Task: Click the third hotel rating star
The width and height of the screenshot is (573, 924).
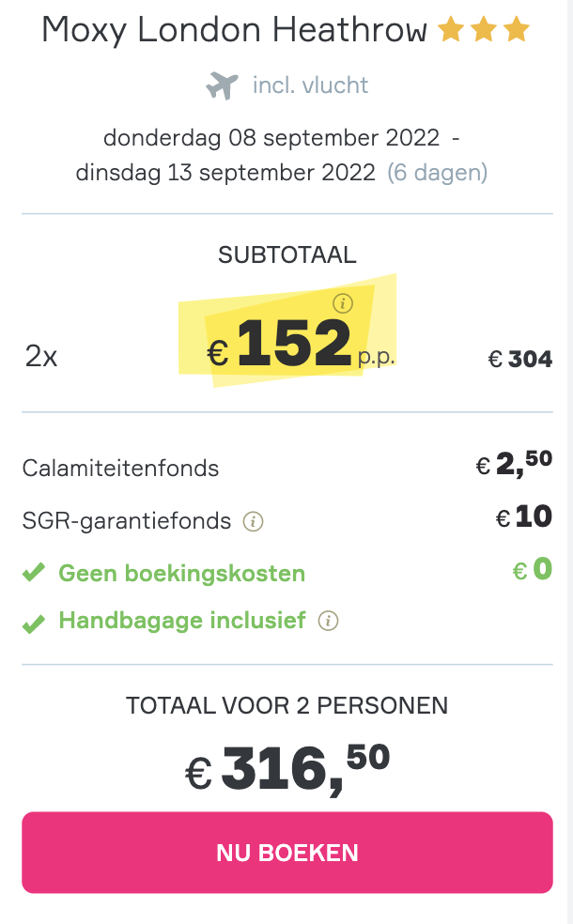Action: 517,29
